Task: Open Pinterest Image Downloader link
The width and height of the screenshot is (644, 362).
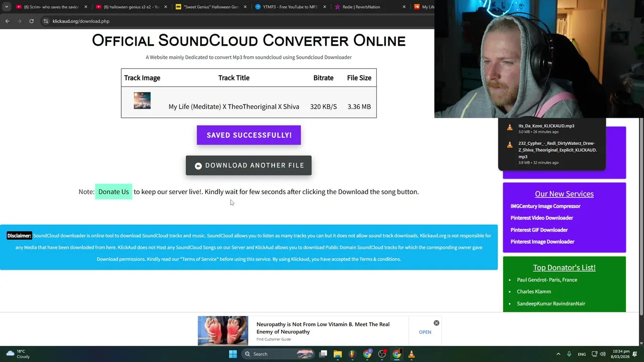Action: click(542, 242)
